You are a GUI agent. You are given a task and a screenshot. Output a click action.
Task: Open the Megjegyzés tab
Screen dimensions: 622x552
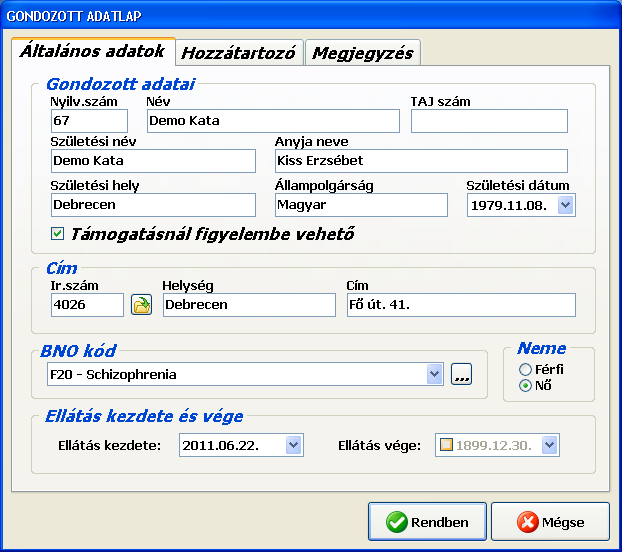pos(362,54)
